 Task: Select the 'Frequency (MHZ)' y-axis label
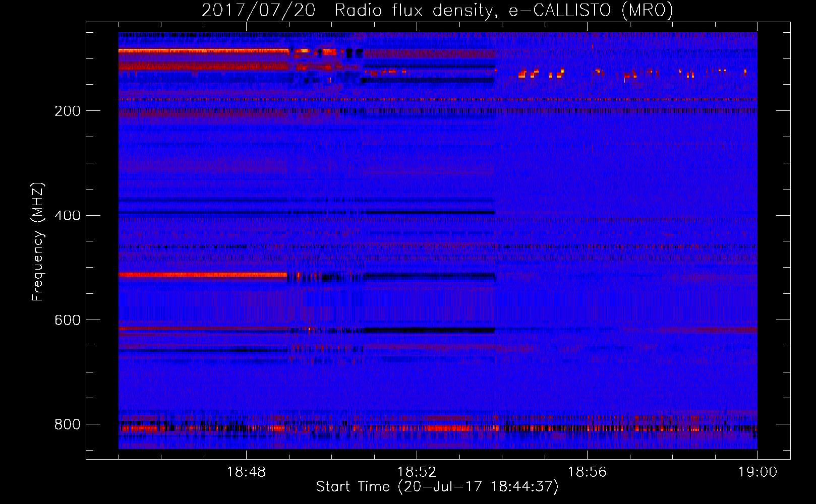point(38,241)
